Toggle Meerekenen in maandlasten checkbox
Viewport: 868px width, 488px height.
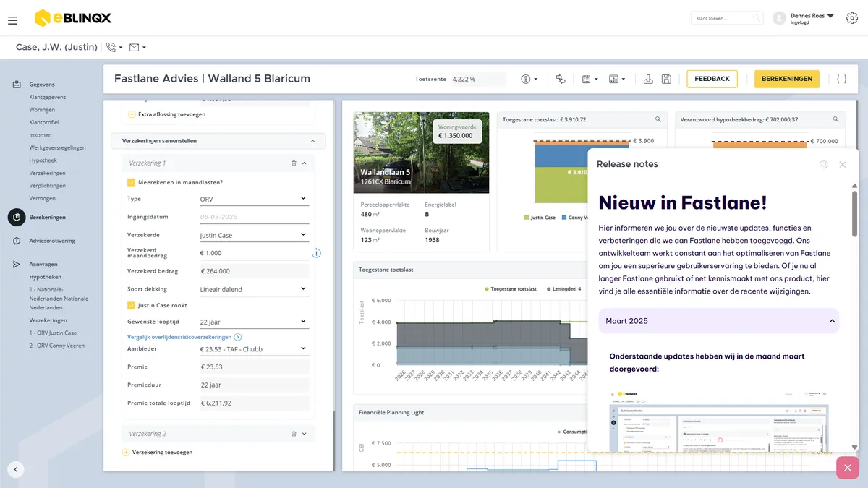click(131, 183)
